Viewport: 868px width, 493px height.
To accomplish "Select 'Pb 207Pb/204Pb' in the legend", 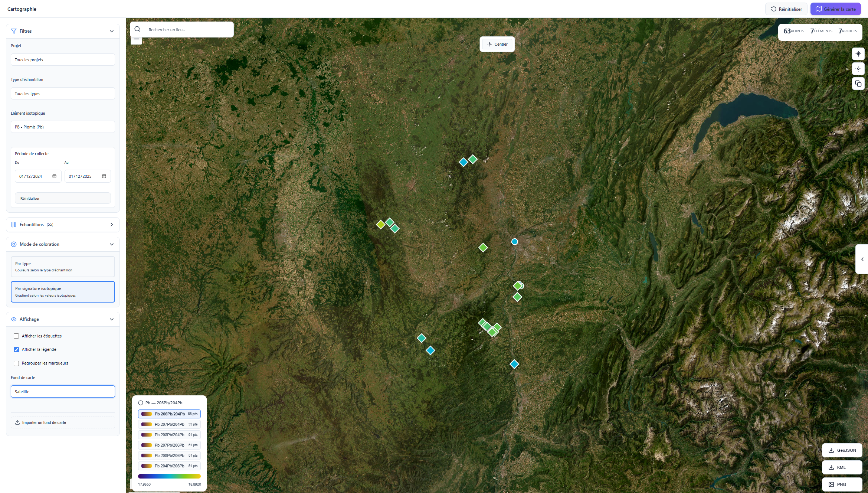I will 169,424.
